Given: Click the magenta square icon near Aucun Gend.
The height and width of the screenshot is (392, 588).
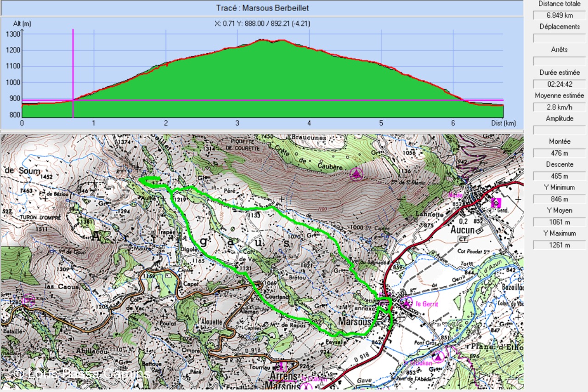Looking at the screenshot, I should tap(496, 202).
